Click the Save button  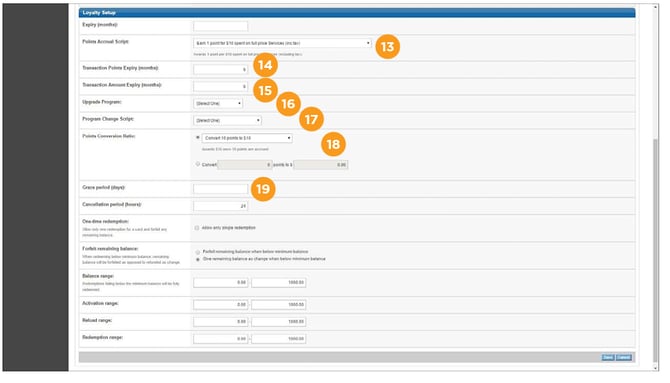[x=607, y=357]
